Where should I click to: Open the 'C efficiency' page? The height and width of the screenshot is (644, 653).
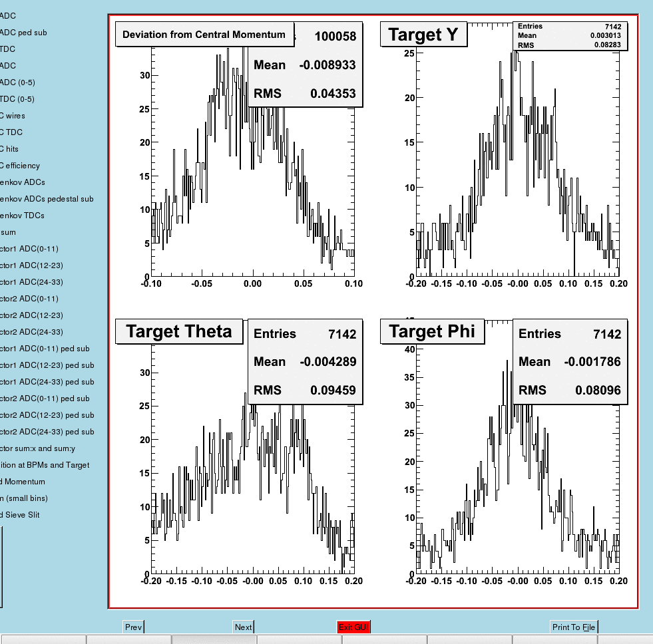(x=20, y=166)
